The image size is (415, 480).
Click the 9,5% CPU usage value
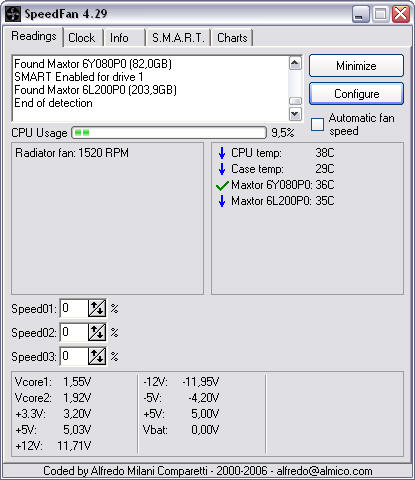[283, 133]
